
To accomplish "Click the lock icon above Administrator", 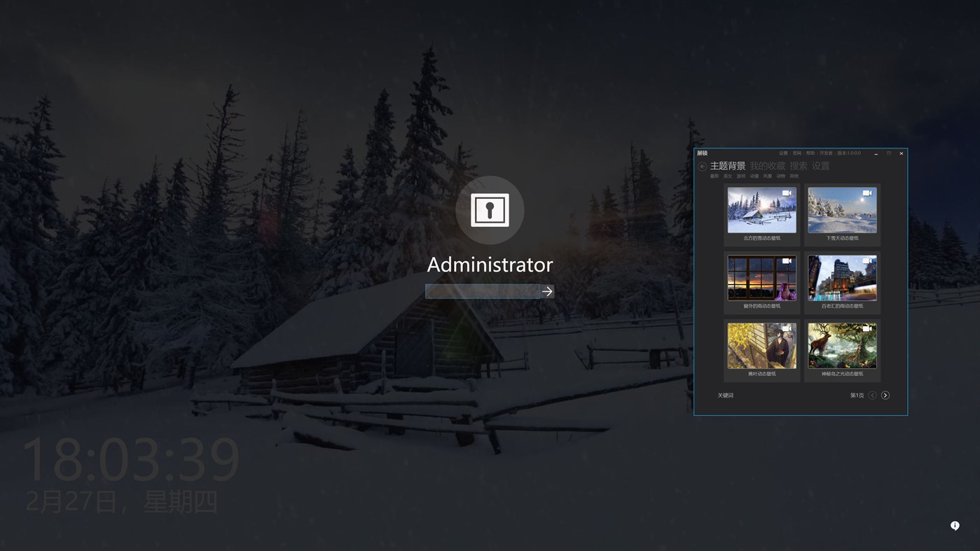I will 490,209.
